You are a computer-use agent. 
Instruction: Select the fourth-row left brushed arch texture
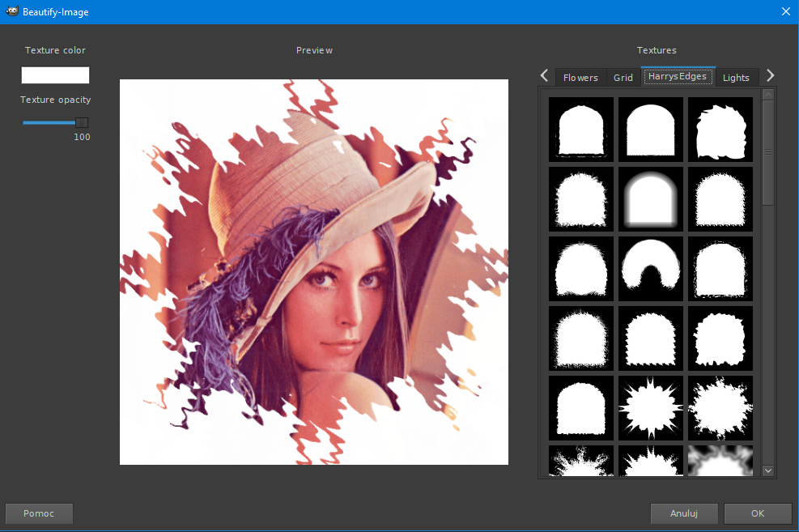pyautogui.click(x=581, y=338)
